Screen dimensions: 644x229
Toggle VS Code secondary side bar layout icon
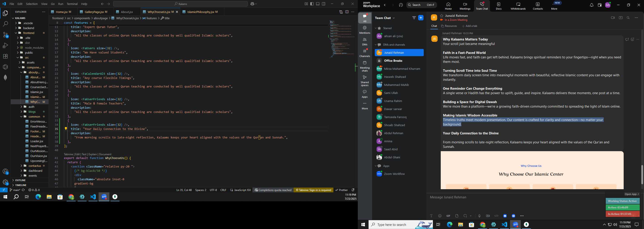(324, 4)
